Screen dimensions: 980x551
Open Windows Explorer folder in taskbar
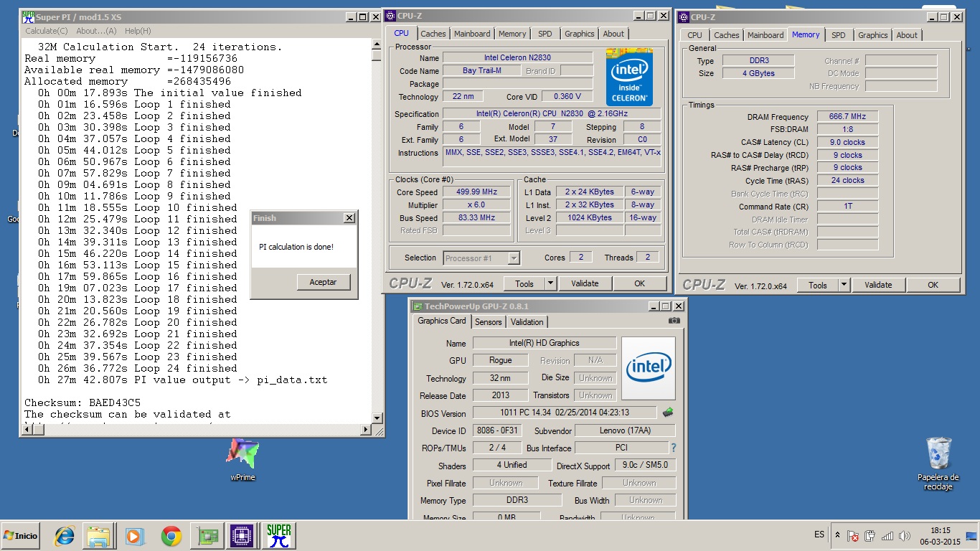99,536
